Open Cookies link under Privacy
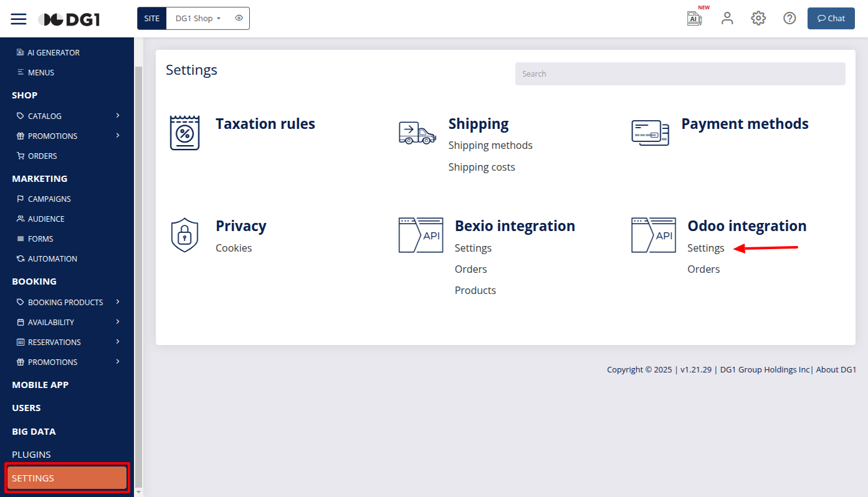This screenshot has width=868, height=497. (234, 248)
